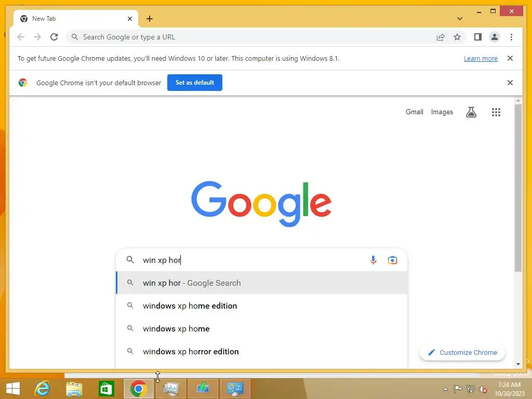The height and width of the screenshot is (399, 532).
Task: Bookmark this tab with the star icon
Action: pyautogui.click(x=457, y=37)
